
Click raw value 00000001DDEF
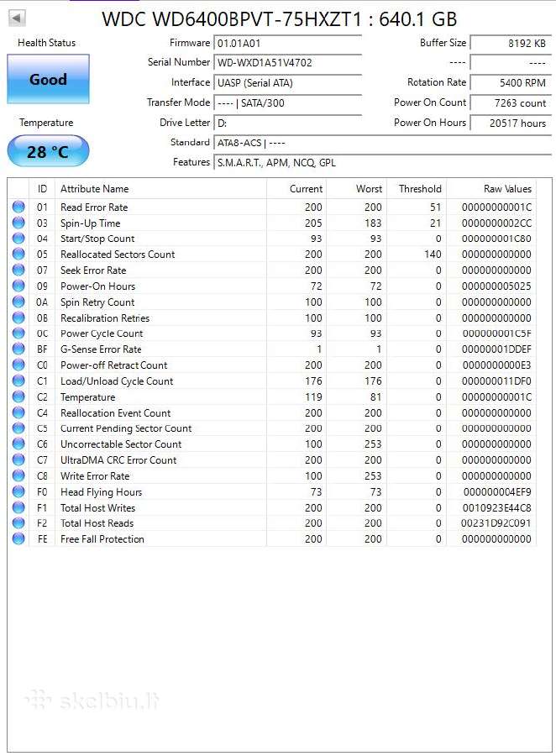point(496,349)
